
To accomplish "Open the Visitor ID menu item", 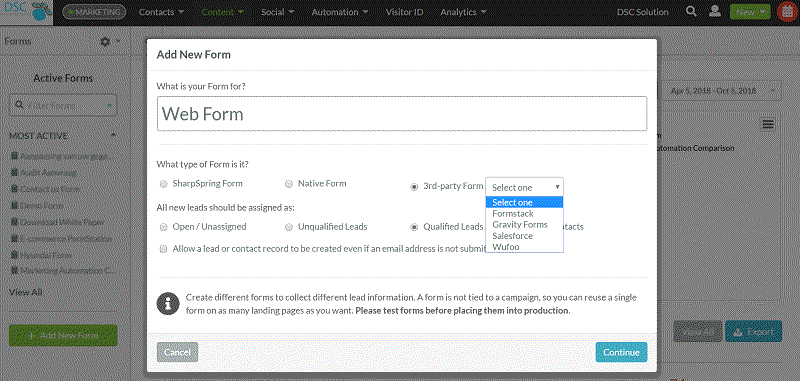I will [404, 12].
